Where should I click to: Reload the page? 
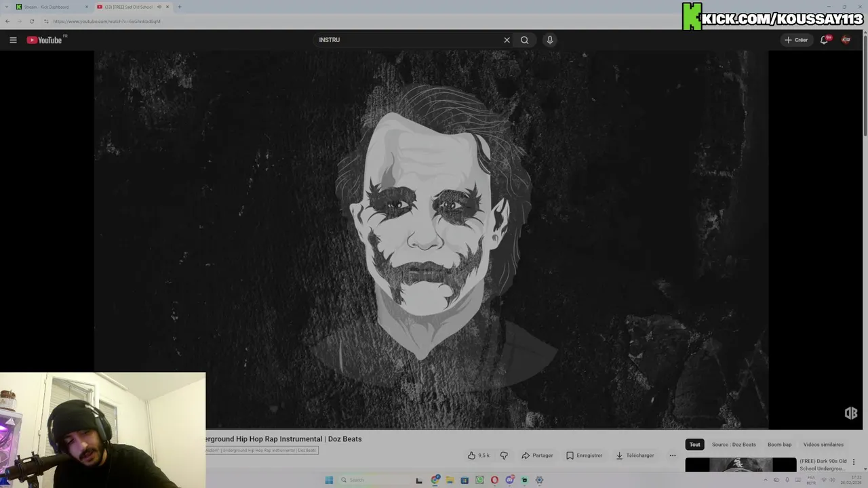pyautogui.click(x=31, y=21)
